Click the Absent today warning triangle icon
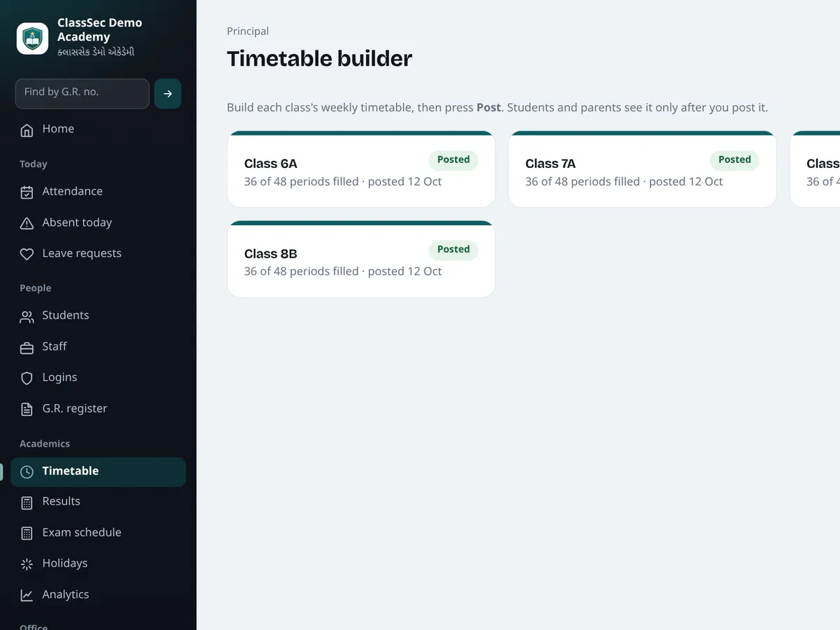Viewport: 840px width, 630px height. (27, 223)
